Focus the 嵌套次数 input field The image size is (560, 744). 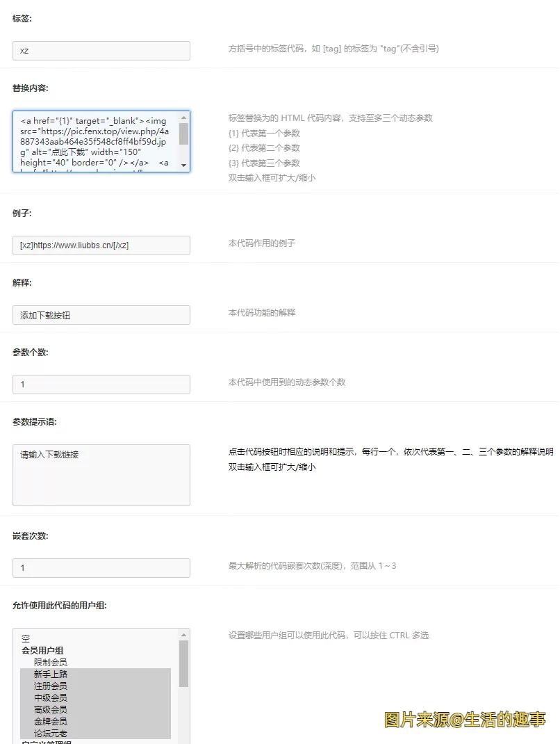[101, 568]
